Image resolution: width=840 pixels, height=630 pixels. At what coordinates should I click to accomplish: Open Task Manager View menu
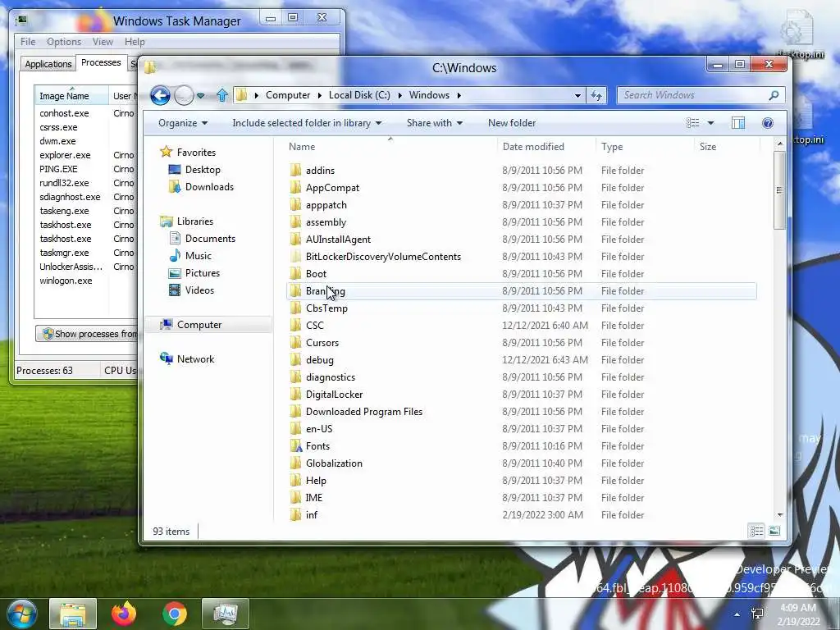click(x=103, y=42)
